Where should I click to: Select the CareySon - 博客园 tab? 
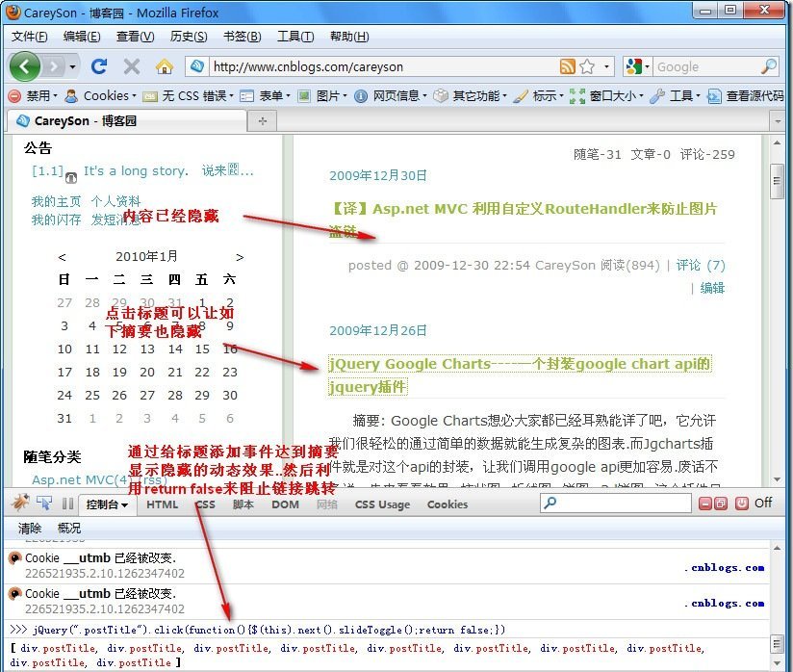pyautogui.click(x=127, y=121)
